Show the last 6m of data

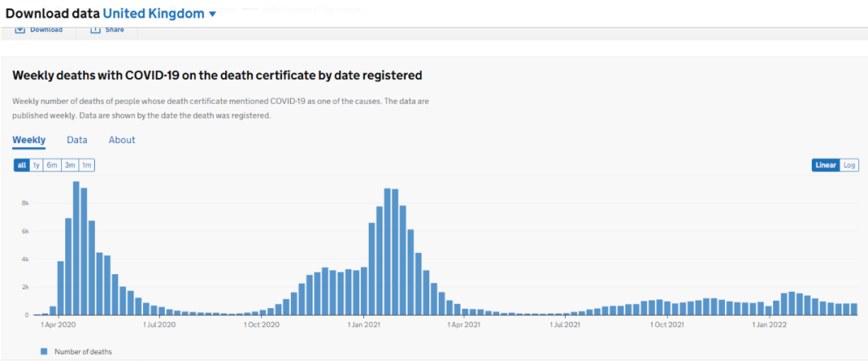coord(52,166)
